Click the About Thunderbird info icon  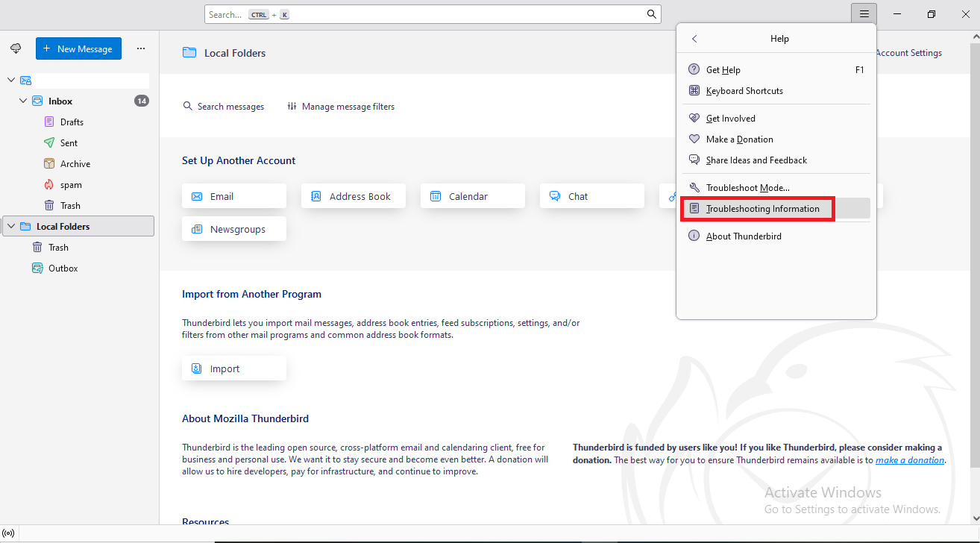(694, 236)
